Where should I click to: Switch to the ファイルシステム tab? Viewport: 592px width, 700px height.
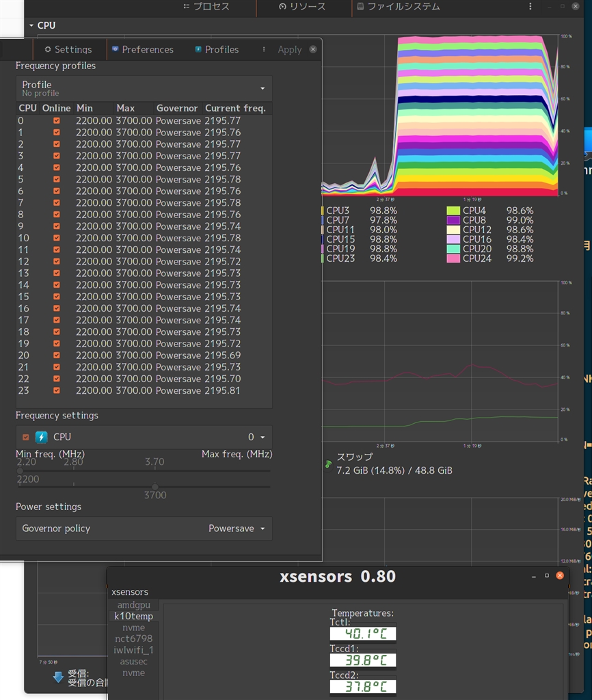point(397,7)
